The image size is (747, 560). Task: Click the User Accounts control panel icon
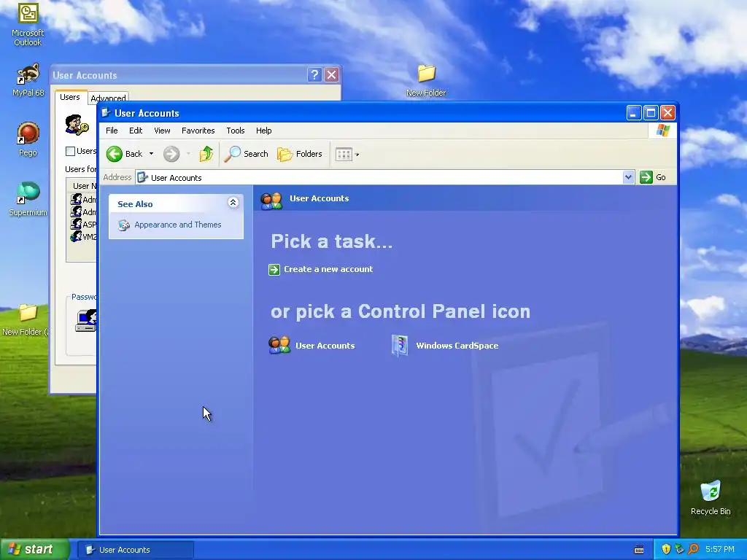coord(279,345)
